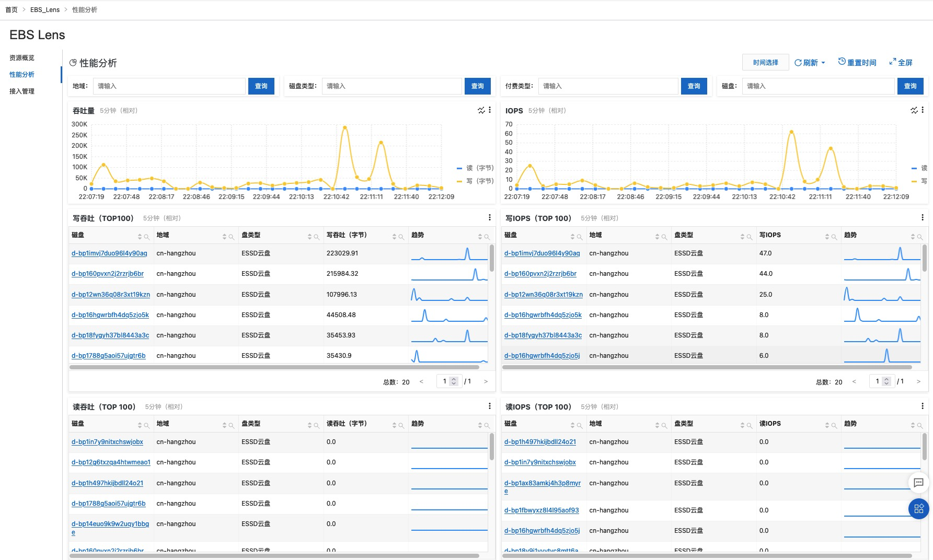Open 写IOPS (TOP 100) panel more-options menu
The width and height of the screenshot is (933, 560).
[x=923, y=218]
